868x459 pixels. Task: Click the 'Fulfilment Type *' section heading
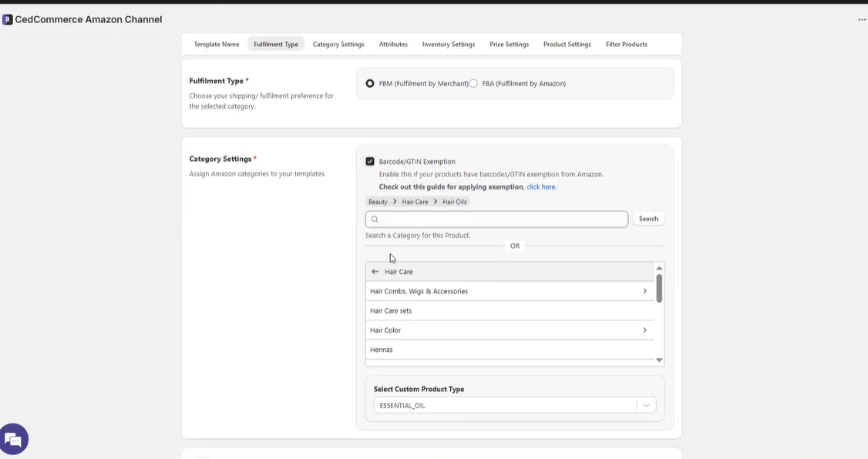coord(219,81)
